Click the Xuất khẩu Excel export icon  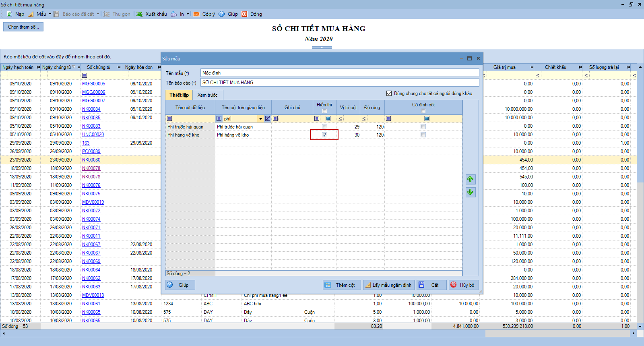(x=139, y=14)
